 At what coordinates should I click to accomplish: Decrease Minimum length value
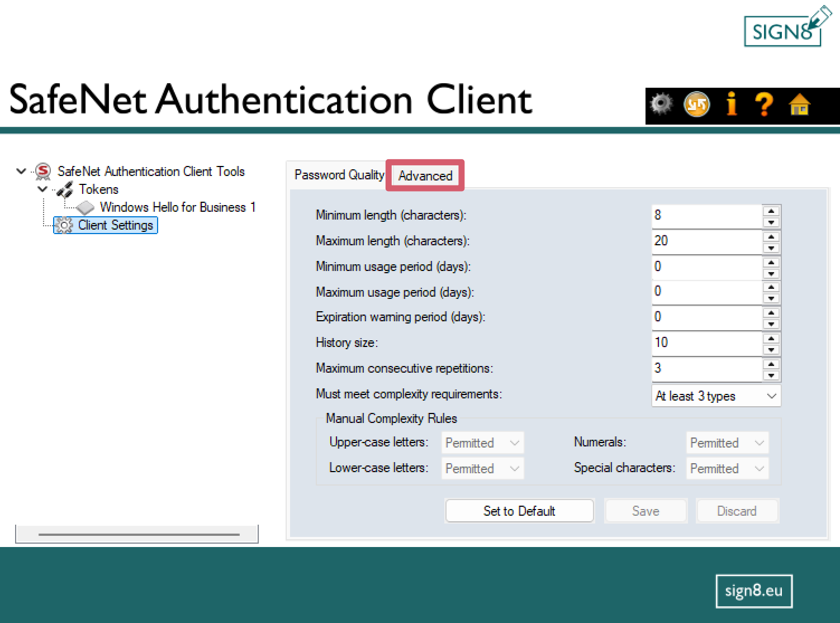coord(771,222)
